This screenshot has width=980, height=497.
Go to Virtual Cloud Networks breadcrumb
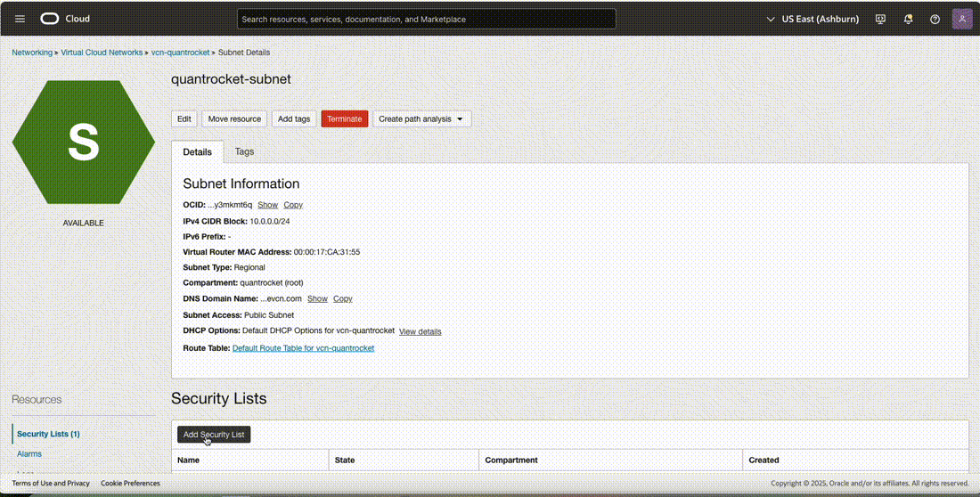pyautogui.click(x=102, y=53)
